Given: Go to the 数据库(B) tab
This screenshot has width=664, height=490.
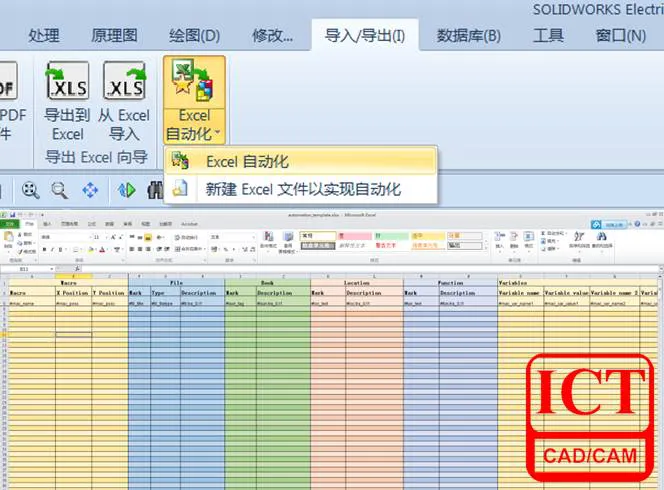Looking at the screenshot, I should 469,36.
